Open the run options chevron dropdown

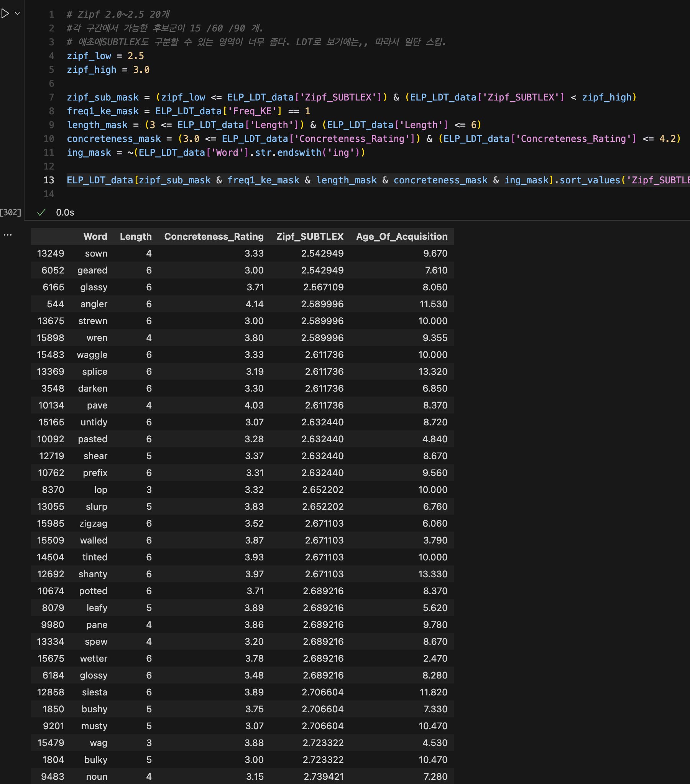[18, 13]
